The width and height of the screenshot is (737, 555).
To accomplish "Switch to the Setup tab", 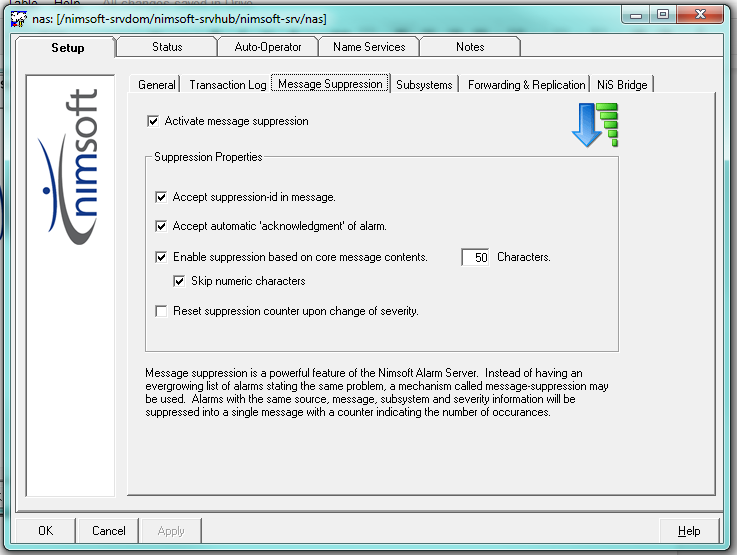I will pyautogui.click(x=67, y=48).
